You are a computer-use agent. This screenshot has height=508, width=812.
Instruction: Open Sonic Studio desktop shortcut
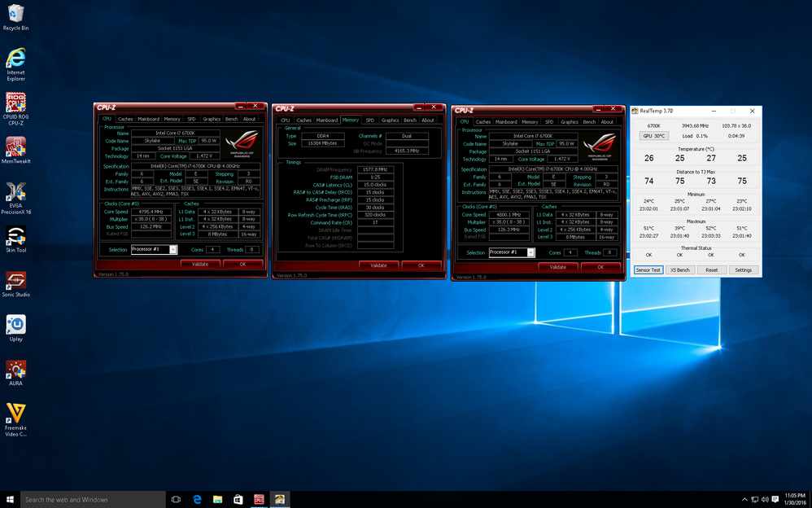15,283
